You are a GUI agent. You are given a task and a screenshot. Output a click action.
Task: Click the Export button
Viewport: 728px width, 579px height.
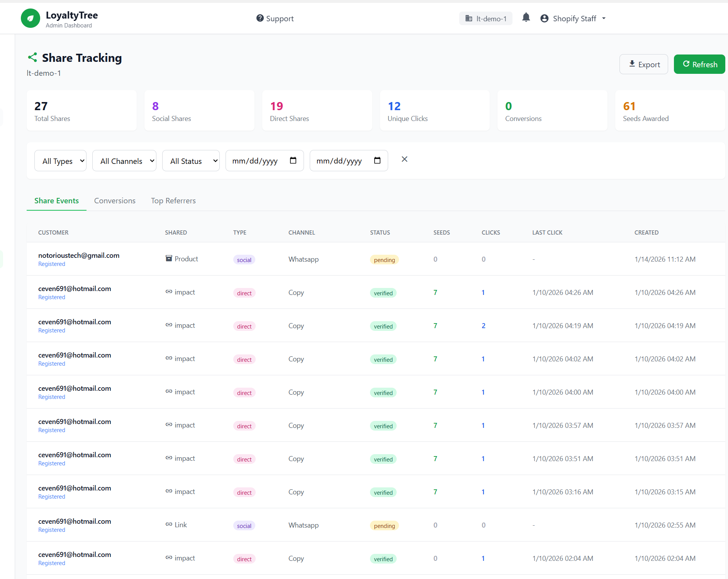click(643, 65)
